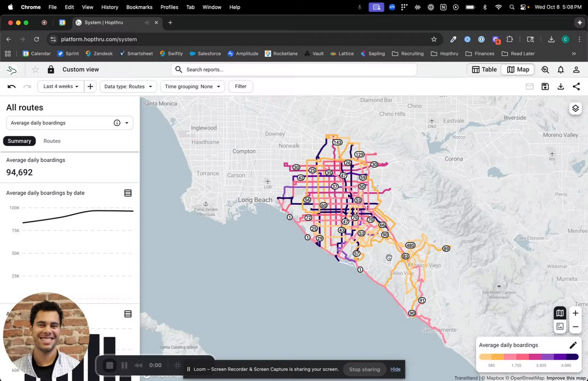
Task: Switch to Map view toggle
Action: [x=518, y=70]
